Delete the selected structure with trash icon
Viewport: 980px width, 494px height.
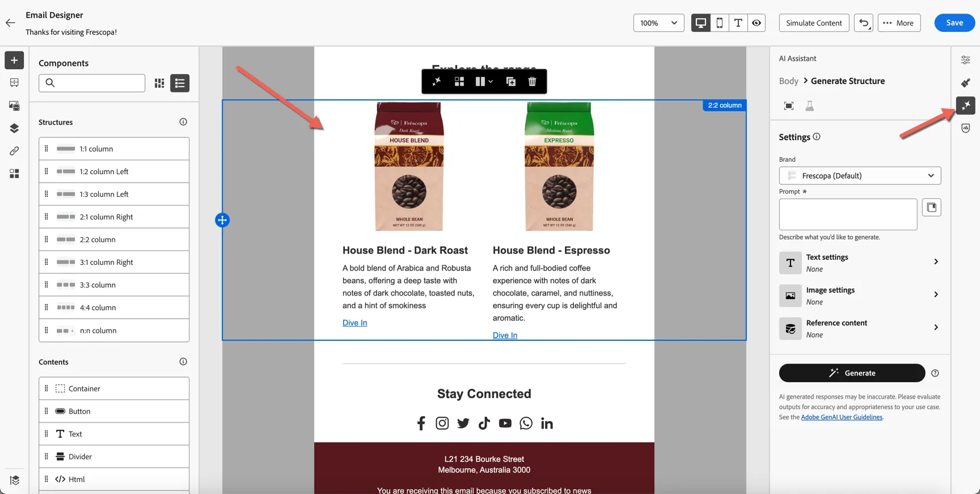(532, 82)
